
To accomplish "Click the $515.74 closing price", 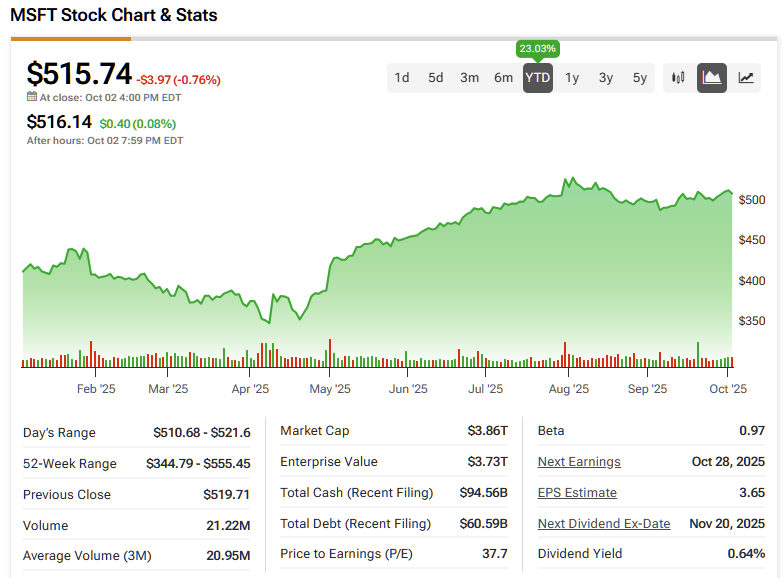I will (79, 75).
